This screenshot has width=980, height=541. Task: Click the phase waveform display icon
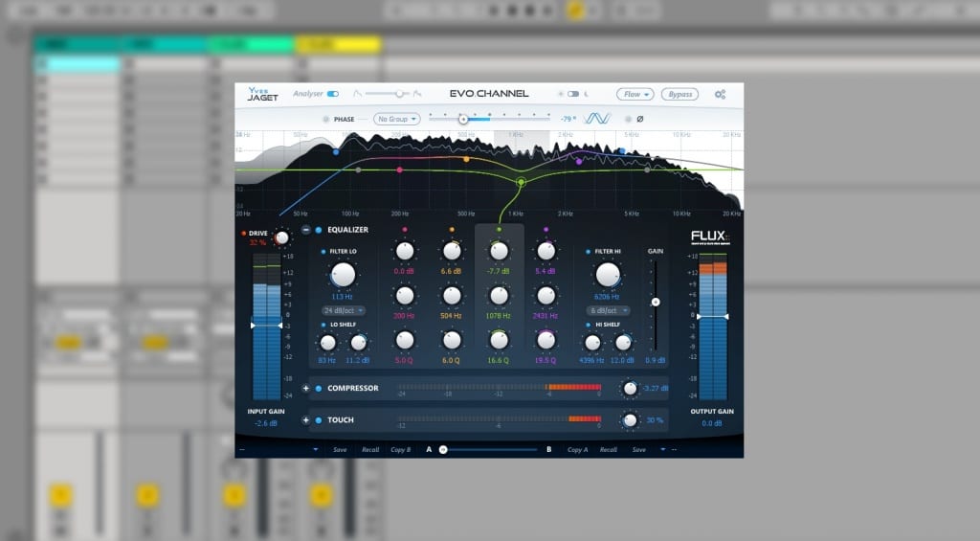point(597,118)
